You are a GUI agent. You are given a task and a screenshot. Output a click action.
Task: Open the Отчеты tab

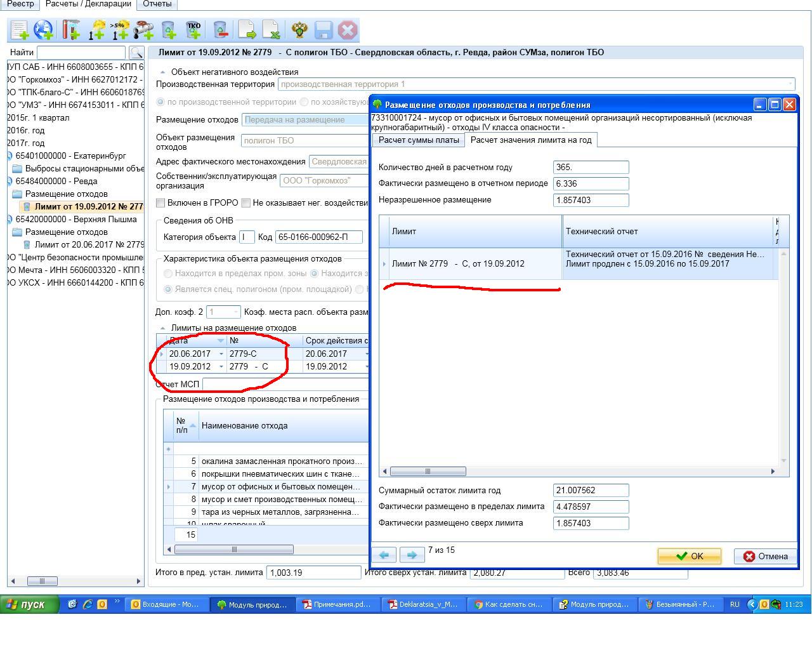[157, 4]
